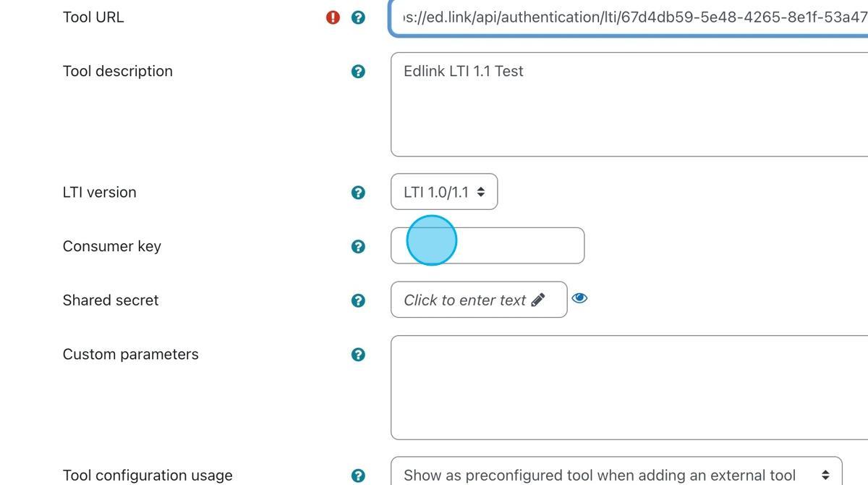This screenshot has width=868, height=485.
Task: Click the pencil icon in Shared secret field
Action: [537, 300]
